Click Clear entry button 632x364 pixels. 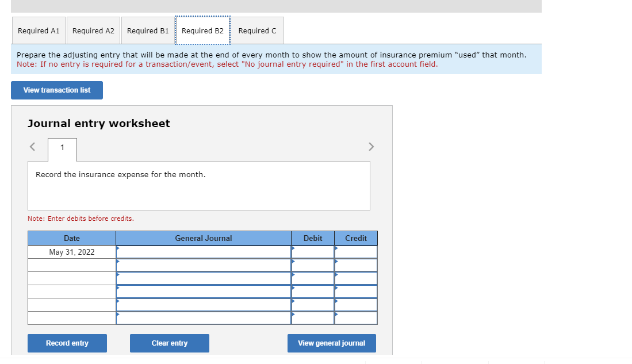(x=169, y=343)
